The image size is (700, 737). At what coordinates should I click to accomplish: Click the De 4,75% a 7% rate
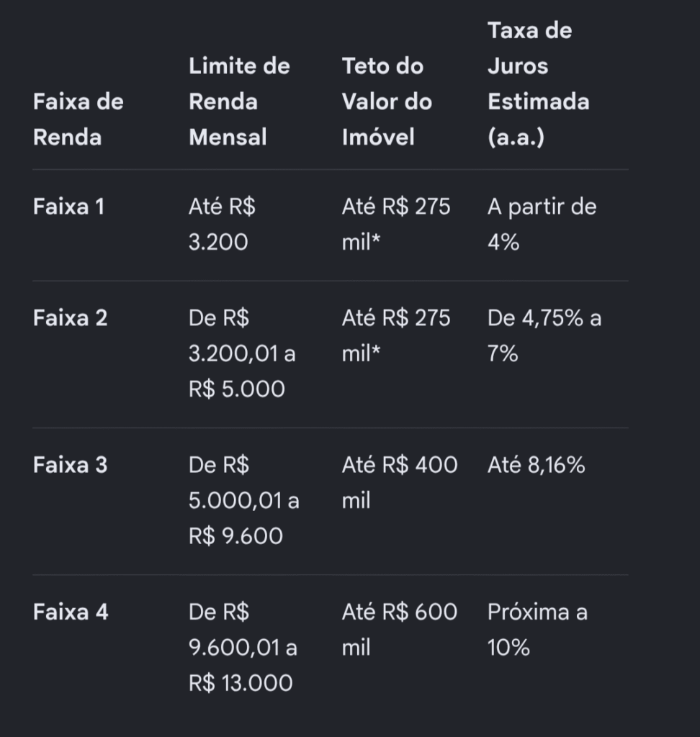(544, 336)
